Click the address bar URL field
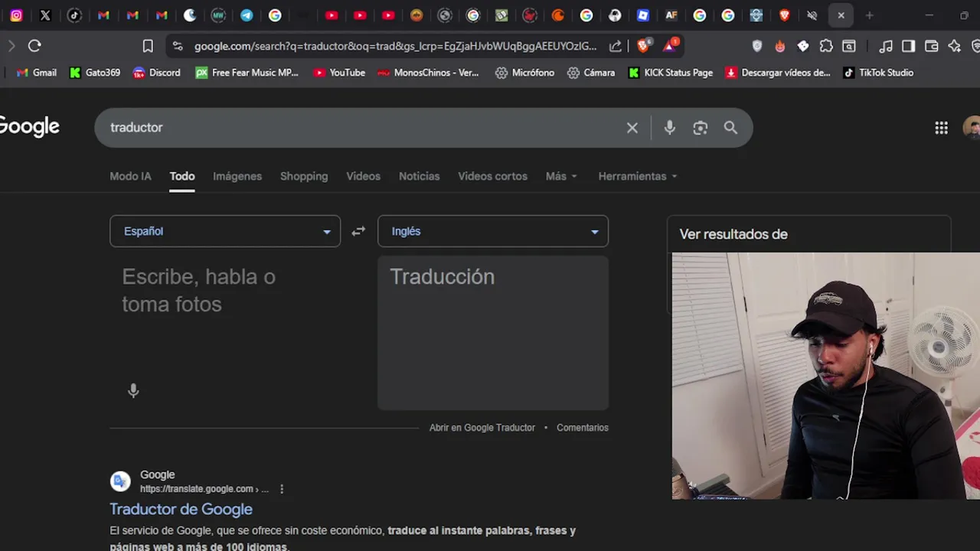This screenshot has width=980, height=551. pos(395,46)
